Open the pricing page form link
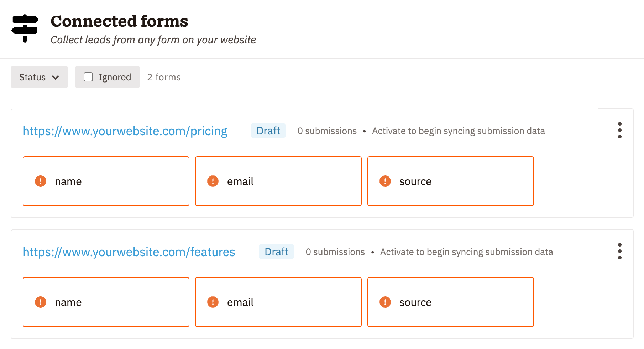Viewport: 644px width, 349px height. 125,131
